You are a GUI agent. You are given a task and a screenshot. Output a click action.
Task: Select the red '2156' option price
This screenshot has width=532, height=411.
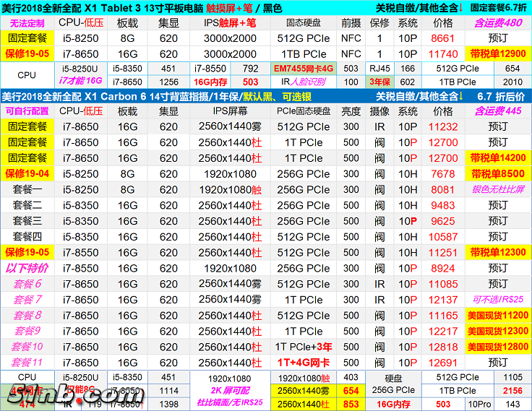512,391
